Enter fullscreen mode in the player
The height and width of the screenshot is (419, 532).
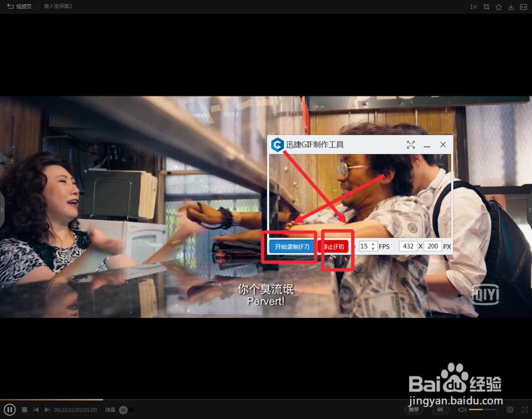pyautogui.click(x=525, y=409)
